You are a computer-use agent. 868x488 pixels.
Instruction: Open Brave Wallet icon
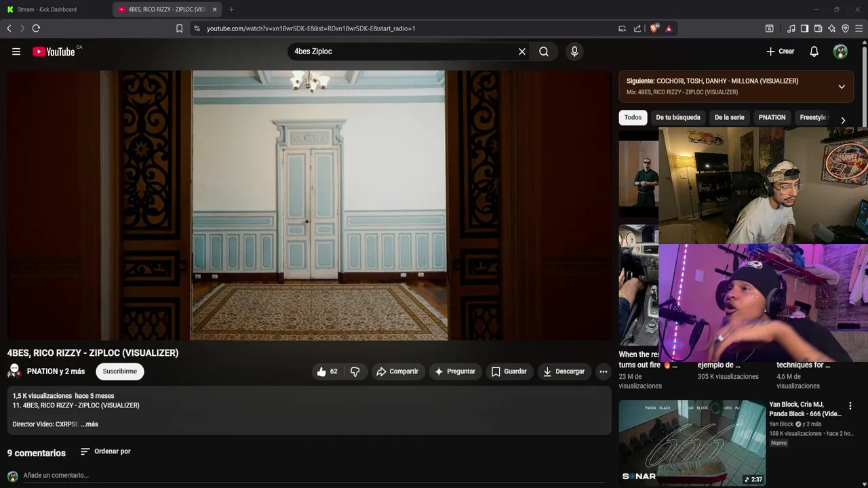click(818, 28)
